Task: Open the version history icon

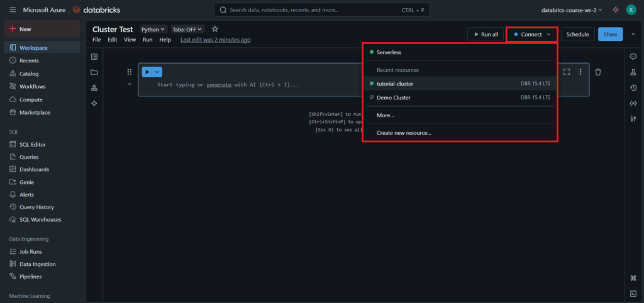Action: tap(633, 88)
